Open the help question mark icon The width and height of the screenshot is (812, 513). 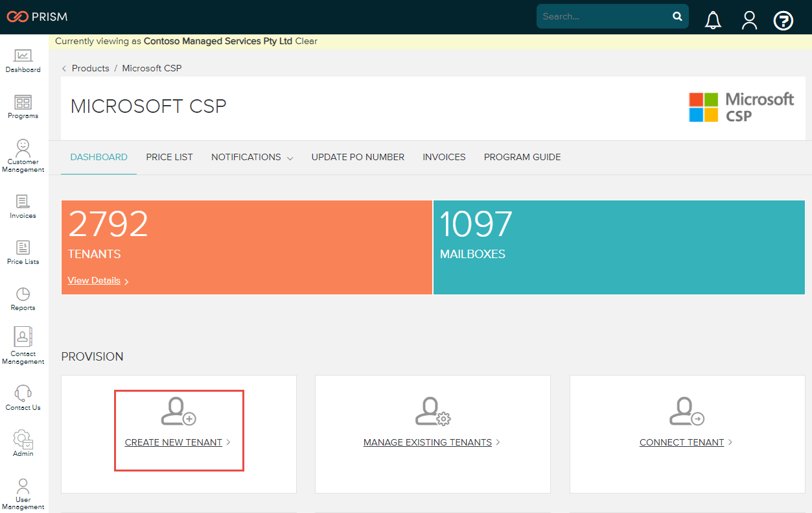pyautogui.click(x=783, y=21)
